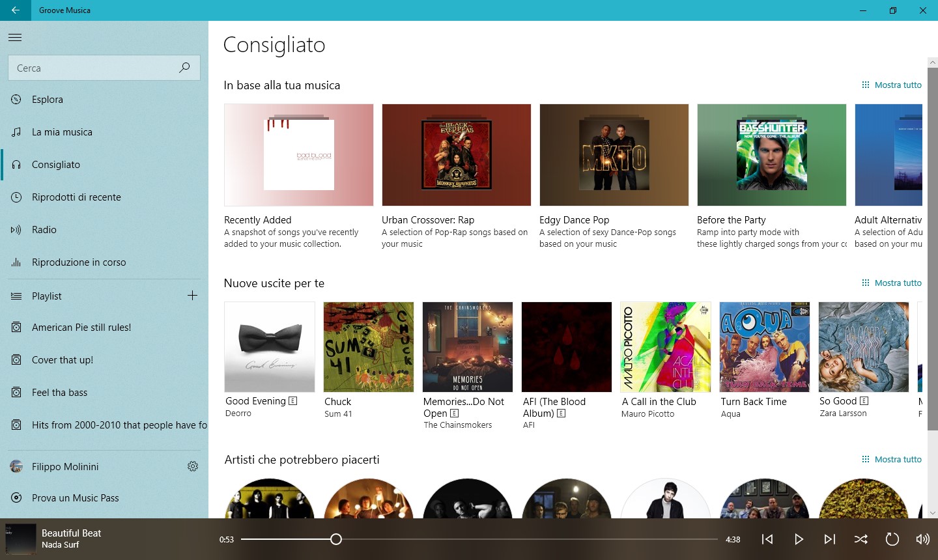
Task: Click the Hits from 2000-2010 playlist icon
Action: [x=16, y=425]
